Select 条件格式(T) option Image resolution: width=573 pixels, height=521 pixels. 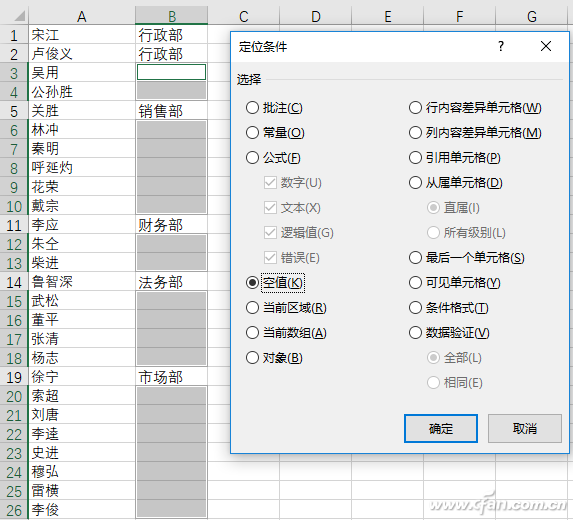[449, 308]
